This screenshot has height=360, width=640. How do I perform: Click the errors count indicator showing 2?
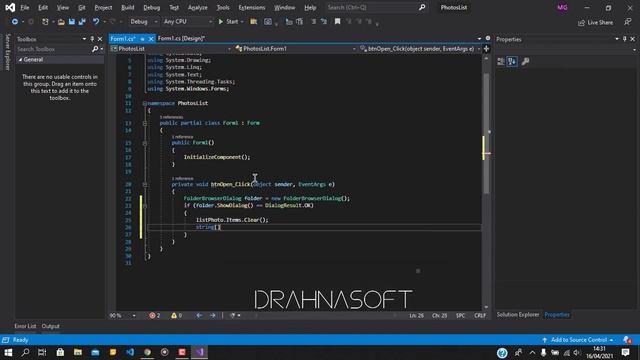pos(154,316)
